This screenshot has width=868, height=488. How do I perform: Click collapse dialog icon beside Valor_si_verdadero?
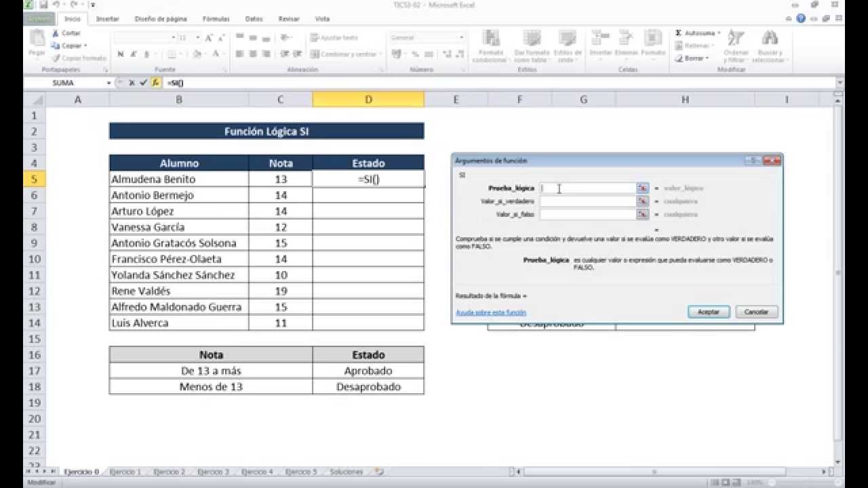click(x=643, y=201)
